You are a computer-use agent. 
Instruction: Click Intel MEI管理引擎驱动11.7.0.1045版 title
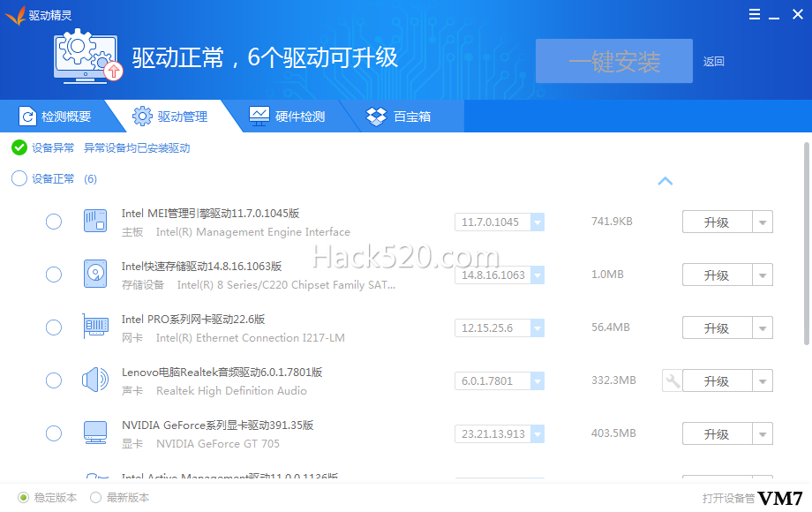point(210,214)
